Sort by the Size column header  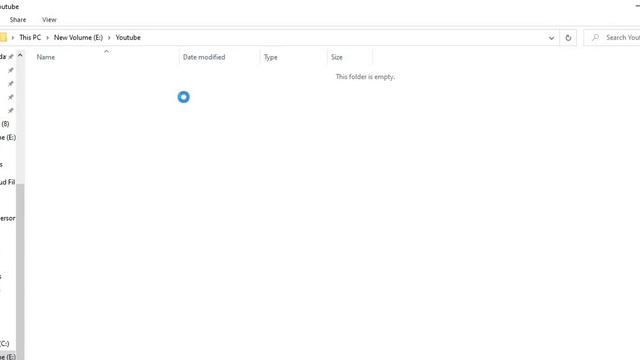point(337,57)
